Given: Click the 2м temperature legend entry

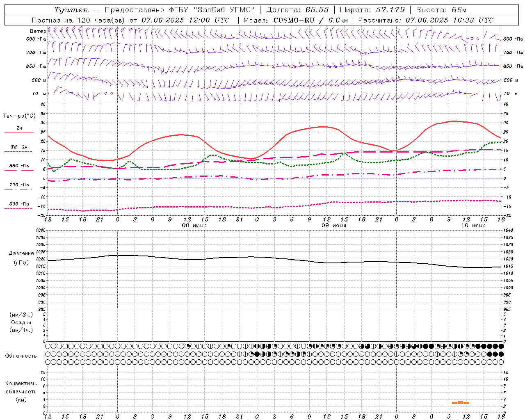Looking at the screenshot, I should click(x=19, y=128).
